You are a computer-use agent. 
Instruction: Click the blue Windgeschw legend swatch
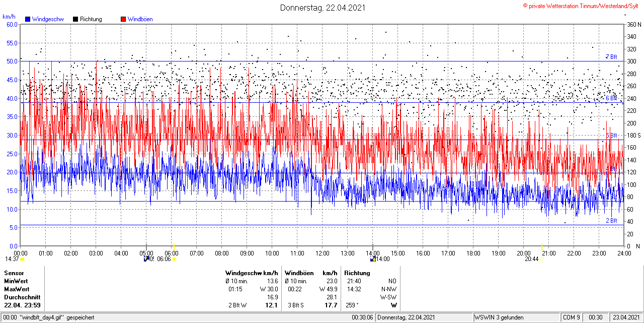point(28,19)
